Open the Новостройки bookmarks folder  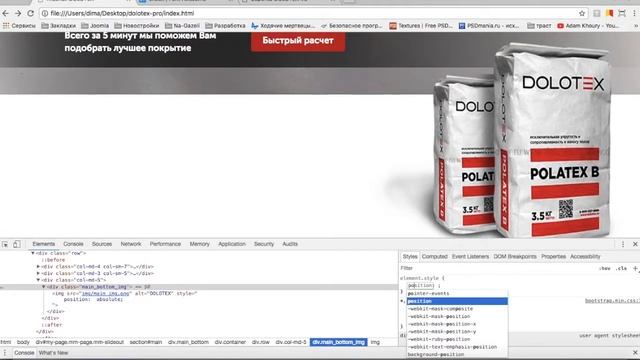coord(137,25)
